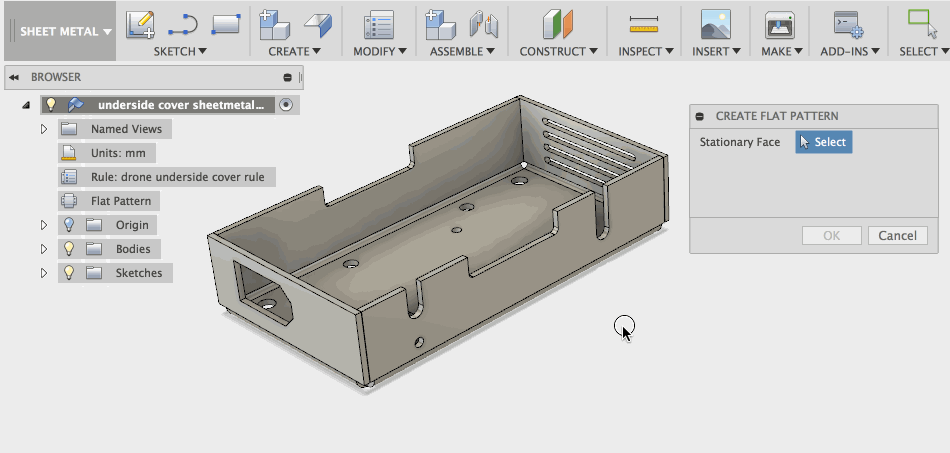Open the SKETCH menu

tap(180, 51)
